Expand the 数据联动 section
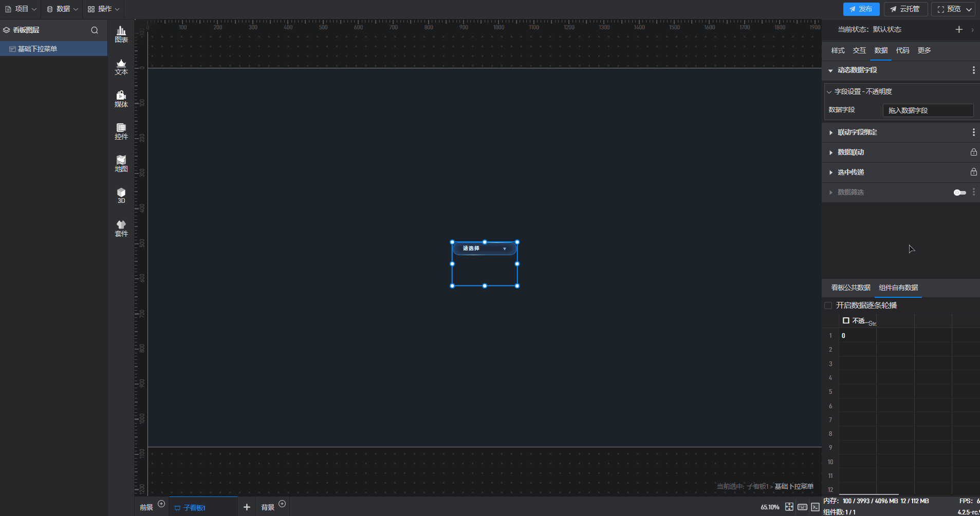Viewport: 980px width, 516px height. pos(830,152)
